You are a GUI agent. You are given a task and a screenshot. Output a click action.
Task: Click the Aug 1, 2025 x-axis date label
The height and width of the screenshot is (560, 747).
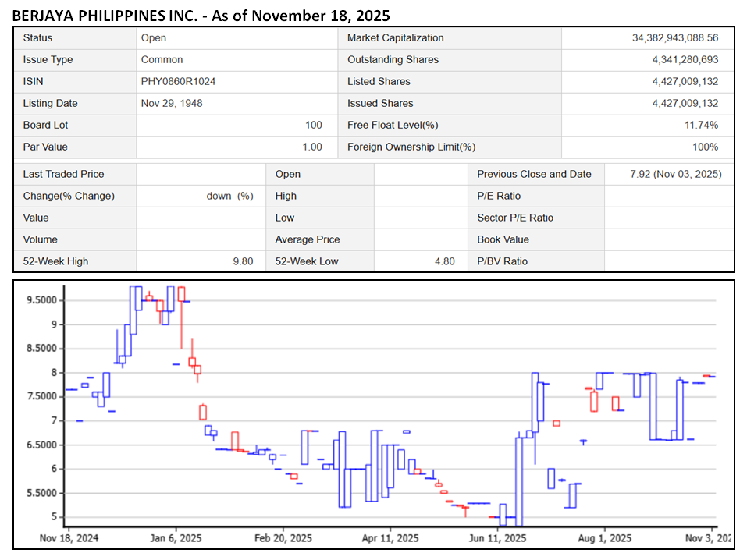604,538
